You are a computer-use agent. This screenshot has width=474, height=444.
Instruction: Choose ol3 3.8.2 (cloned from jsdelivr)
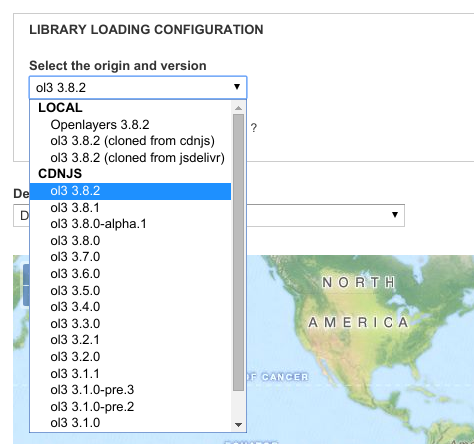pyautogui.click(x=130, y=158)
